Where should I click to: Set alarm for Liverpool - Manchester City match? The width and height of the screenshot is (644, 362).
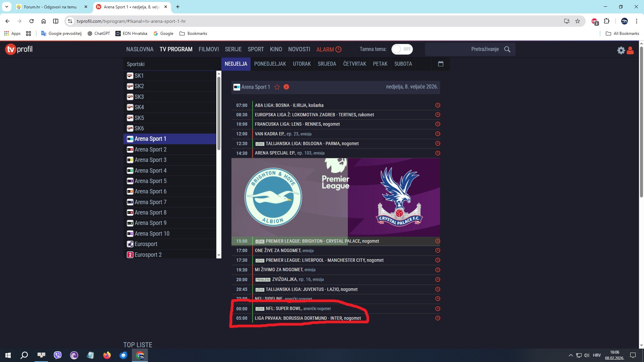(437, 260)
